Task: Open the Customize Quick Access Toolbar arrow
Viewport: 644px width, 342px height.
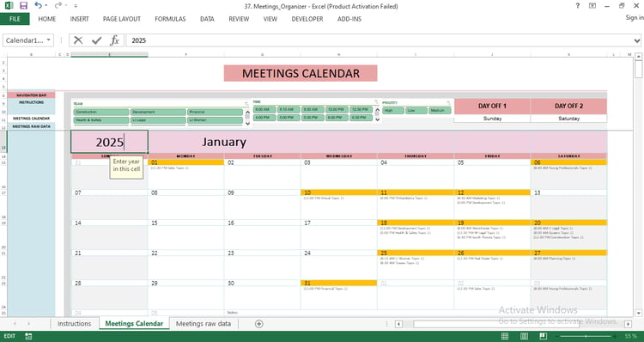Action: pos(76,6)
